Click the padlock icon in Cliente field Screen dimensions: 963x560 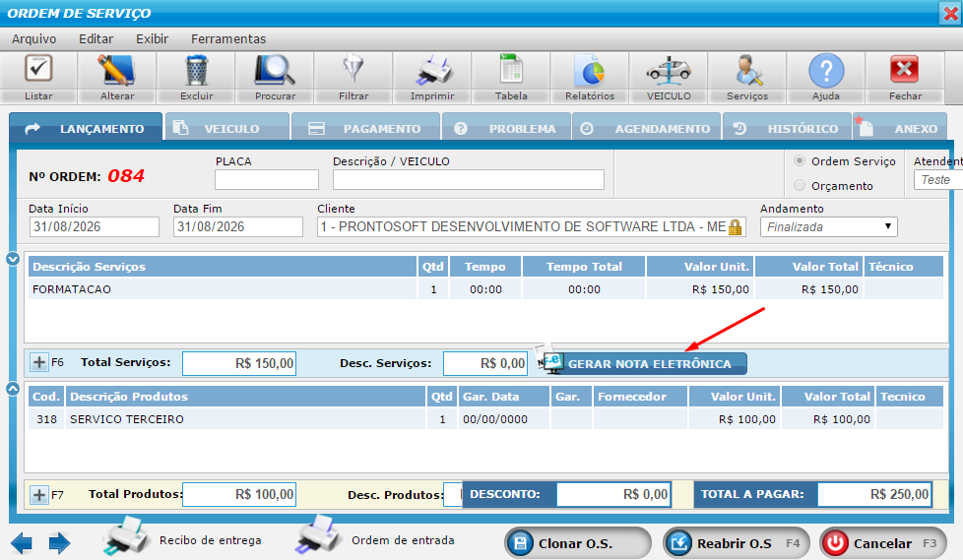[x=736, y=227]
